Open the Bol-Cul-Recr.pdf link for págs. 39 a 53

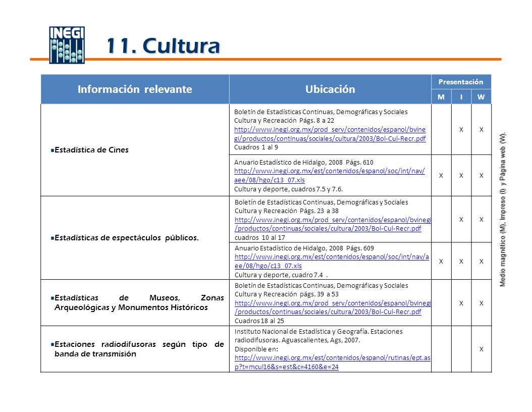[333, 307]
